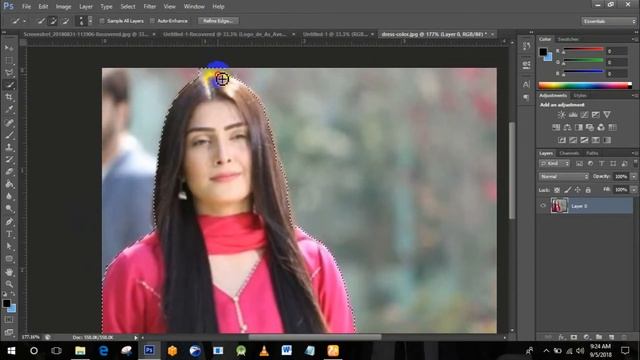The image size is (640, 360).
Task: Open the Layers panel flyout menu
Action: (634, 153)
